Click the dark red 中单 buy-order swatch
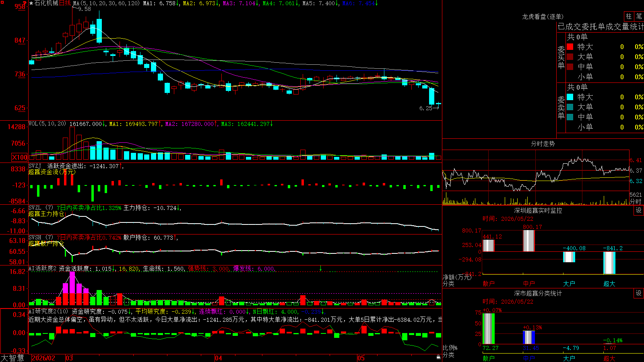Image resolution: width=644 pixels, height=362 pixels. point(570,66)
